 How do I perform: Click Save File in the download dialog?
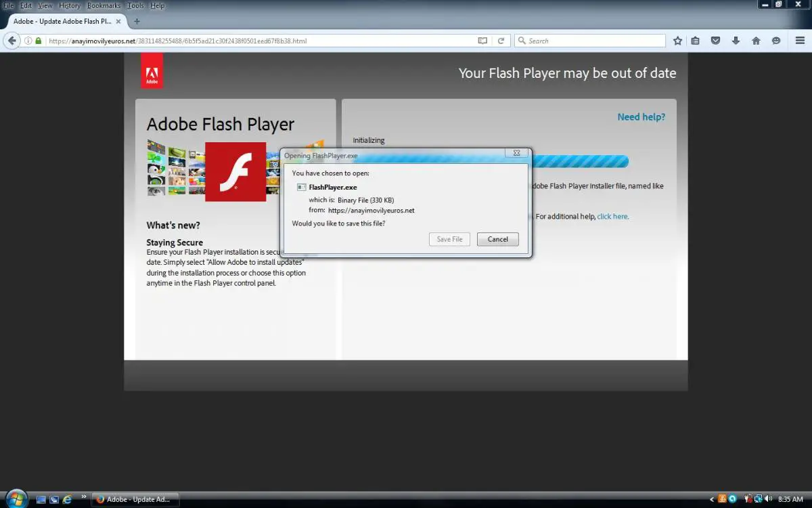pos(449,239)
